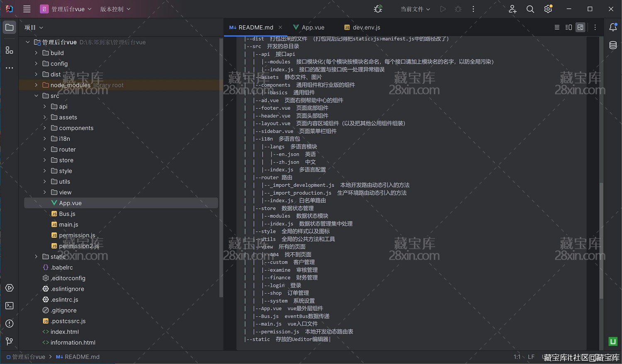Open the Terminal tool window
The height and width of the screenshot is (364, 622).
(9, 306)
